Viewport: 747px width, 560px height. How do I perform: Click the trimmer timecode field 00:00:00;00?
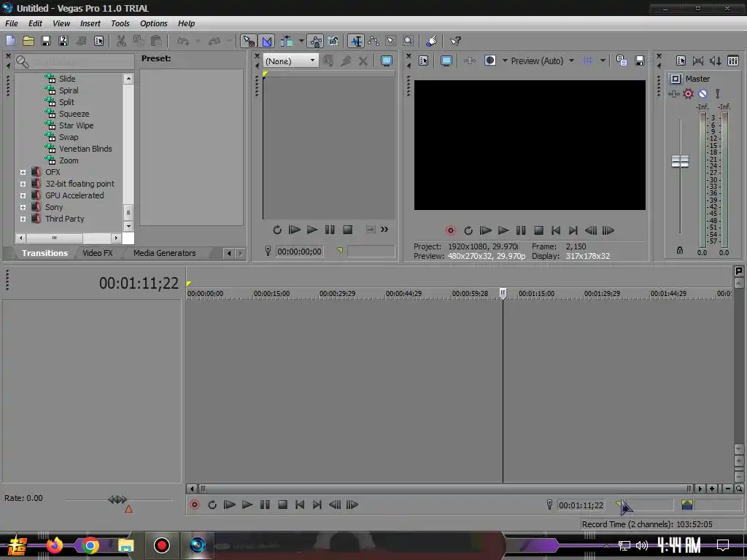click(299, 252)
